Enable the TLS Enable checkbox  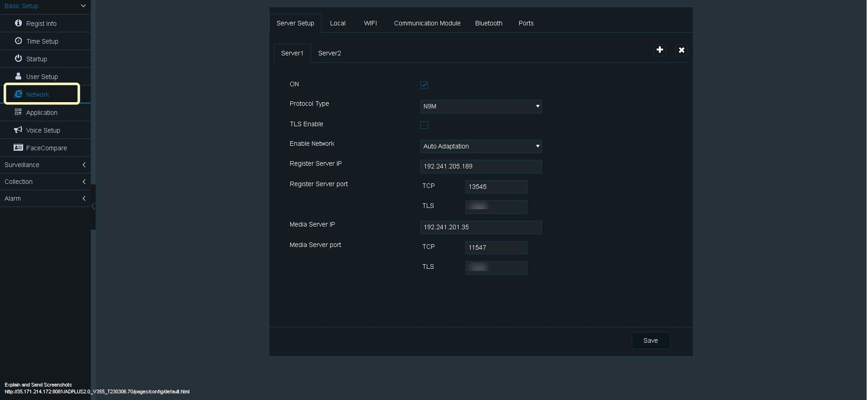[x=424, y=125]
